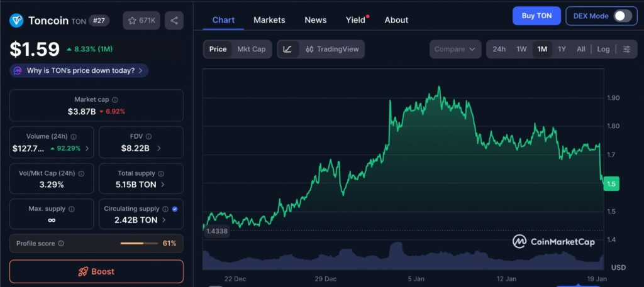
Task: Switch to TradingView candlestick chart
Action: click(332, 49)
